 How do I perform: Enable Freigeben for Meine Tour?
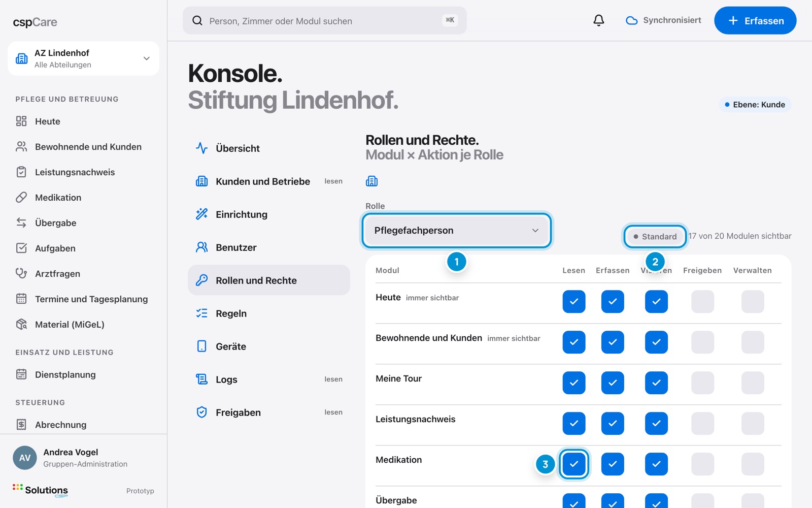(x=703, y=383)
